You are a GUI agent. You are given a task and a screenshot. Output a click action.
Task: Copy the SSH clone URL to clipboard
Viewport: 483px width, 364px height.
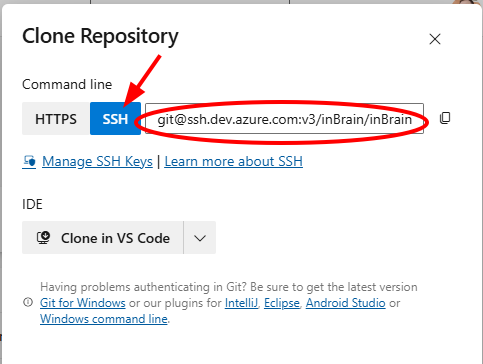click(x=445, y=118)
